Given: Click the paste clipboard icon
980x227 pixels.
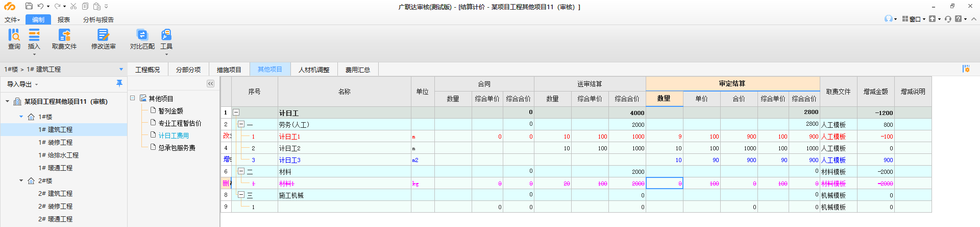Looking at the screenshot, I should coord(97,7).
